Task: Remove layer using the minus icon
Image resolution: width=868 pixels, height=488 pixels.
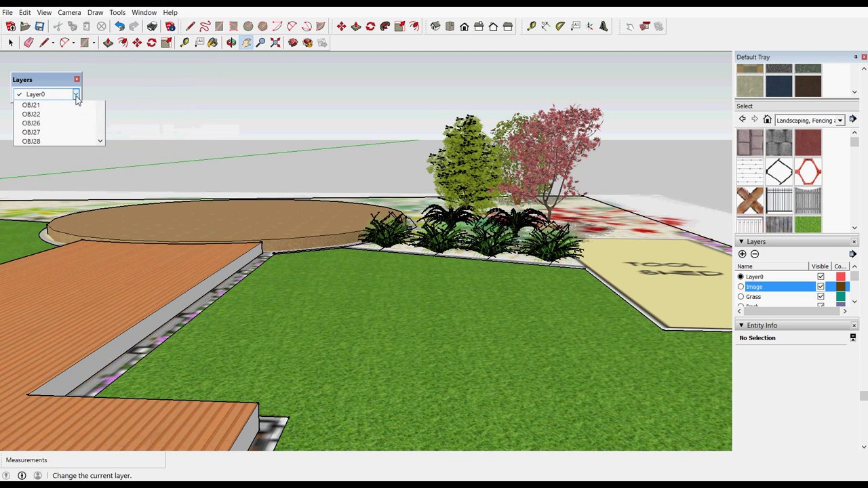Action: (754, 254)
